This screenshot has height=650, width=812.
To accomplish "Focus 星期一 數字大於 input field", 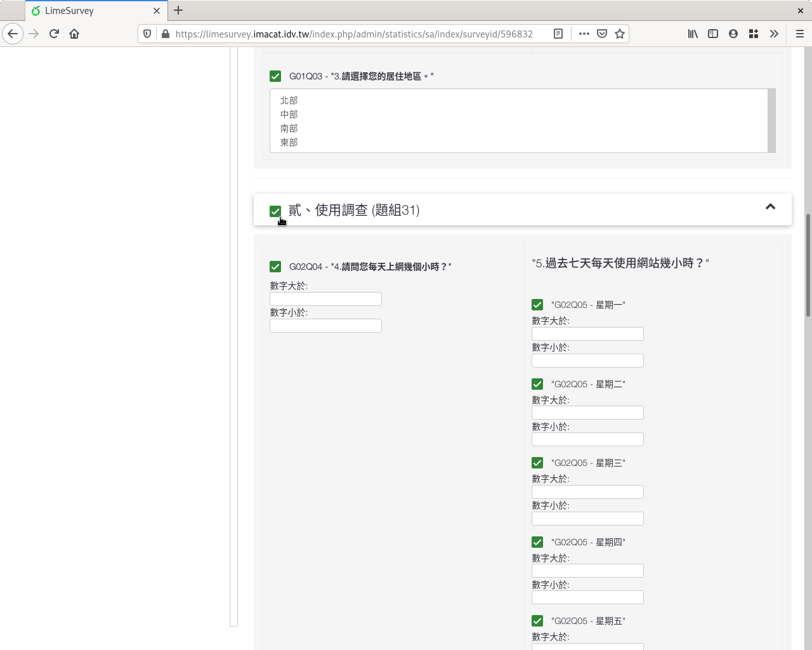I will point(587,334).
